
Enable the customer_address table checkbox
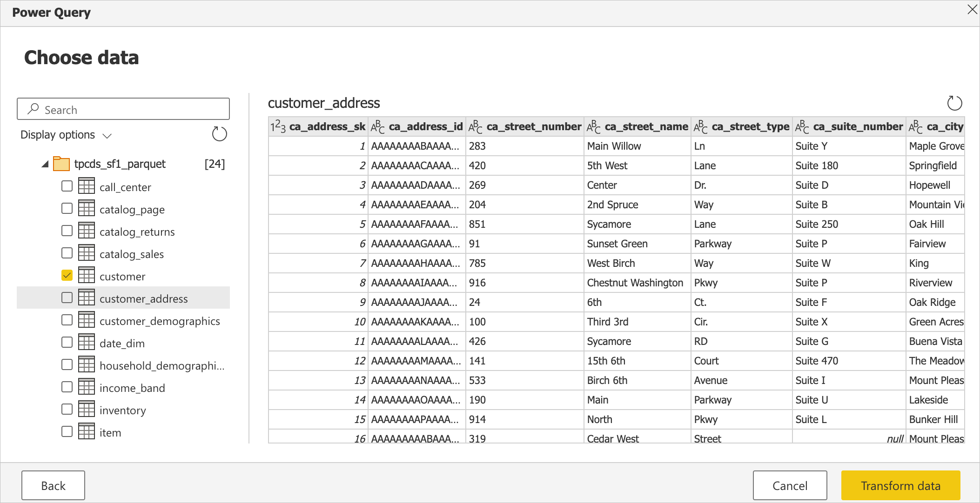[x=67, y=298]
